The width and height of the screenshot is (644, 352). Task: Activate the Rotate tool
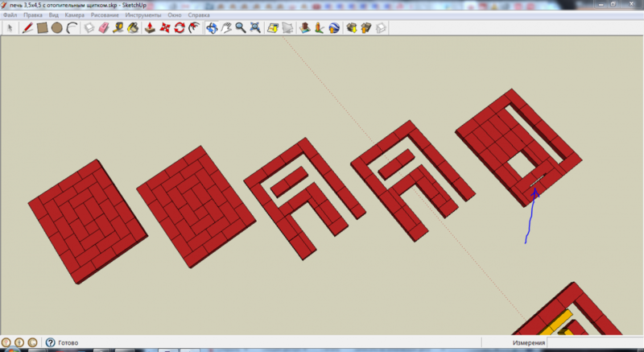180,28
